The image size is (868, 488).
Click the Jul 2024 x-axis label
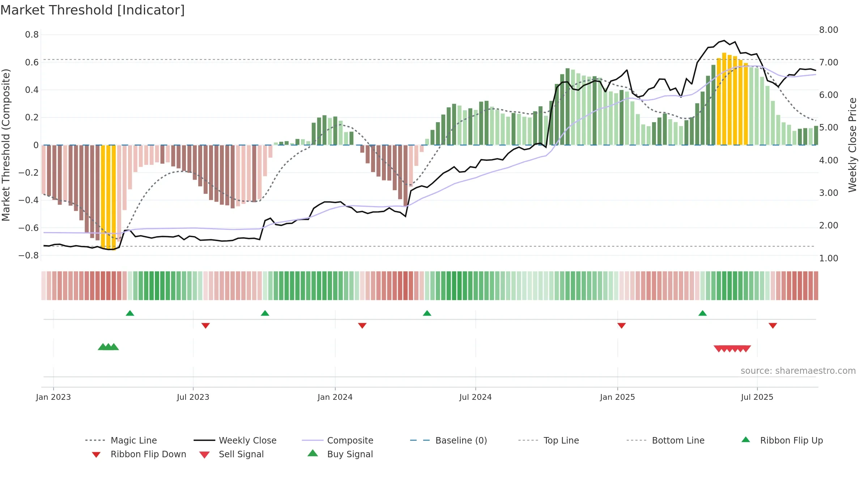pyautogui.click(x=476, y=397)
